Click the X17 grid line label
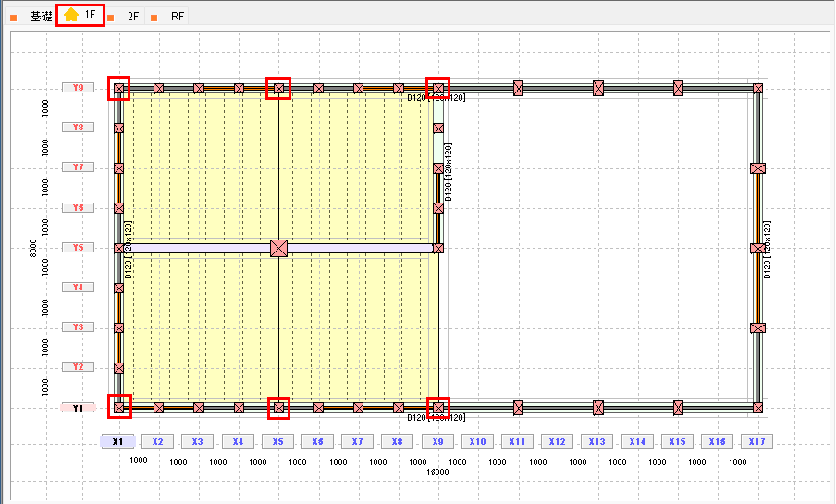836x504 pixels. [x=757, y=442]
